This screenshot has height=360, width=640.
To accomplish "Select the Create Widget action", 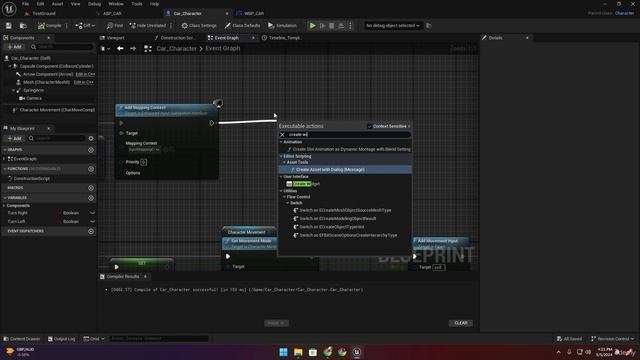I will [x=304, y=184].
